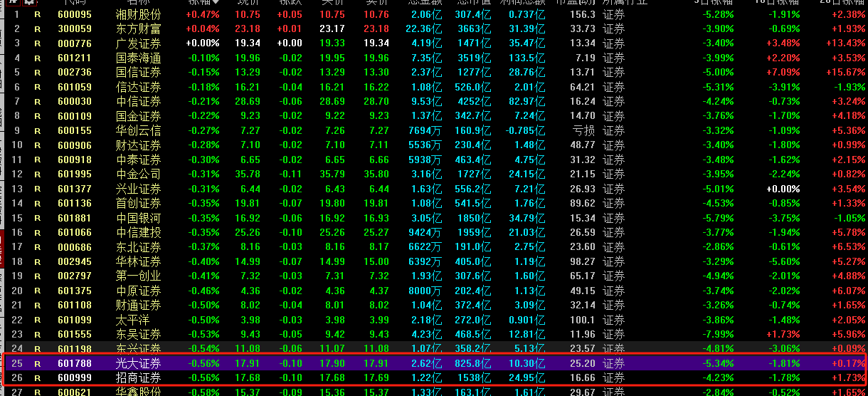Select stock name 招商证券
Image resolution: width=868 pixels, height=396 pixels.
[x=139, y=377]
